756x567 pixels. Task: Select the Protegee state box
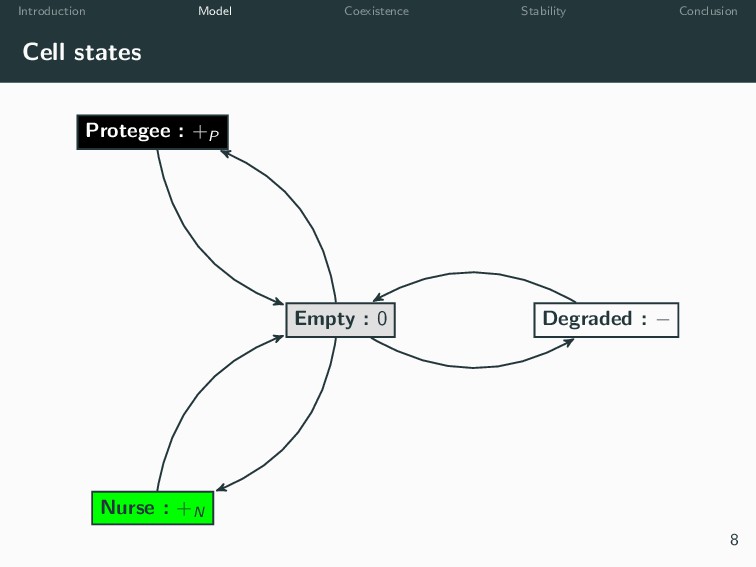[x=152, y=132]
